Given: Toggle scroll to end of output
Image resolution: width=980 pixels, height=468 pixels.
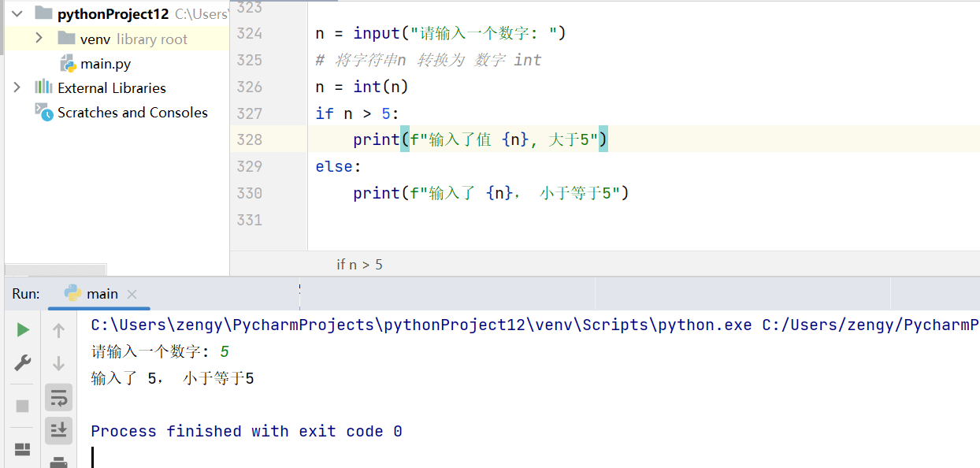Looking at the screenshot, I should pyautogui.click(x=58, y=429).
